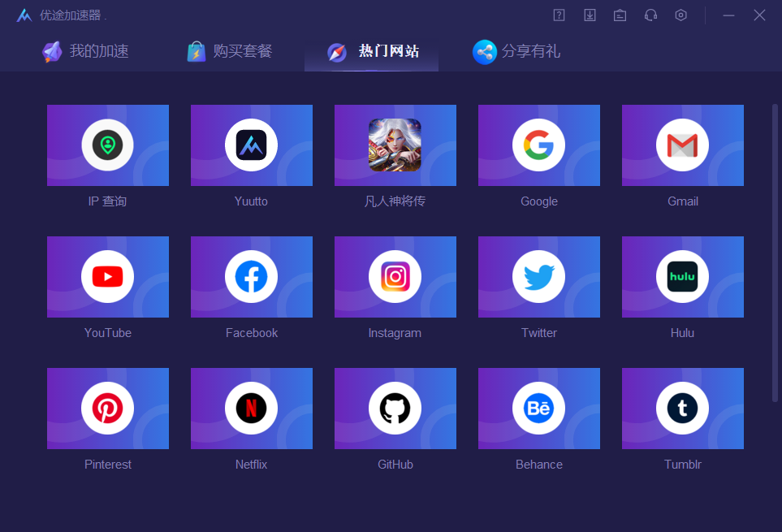Click the vertical scrollbar on right
The image size is (782, 532).
point(775,244)
